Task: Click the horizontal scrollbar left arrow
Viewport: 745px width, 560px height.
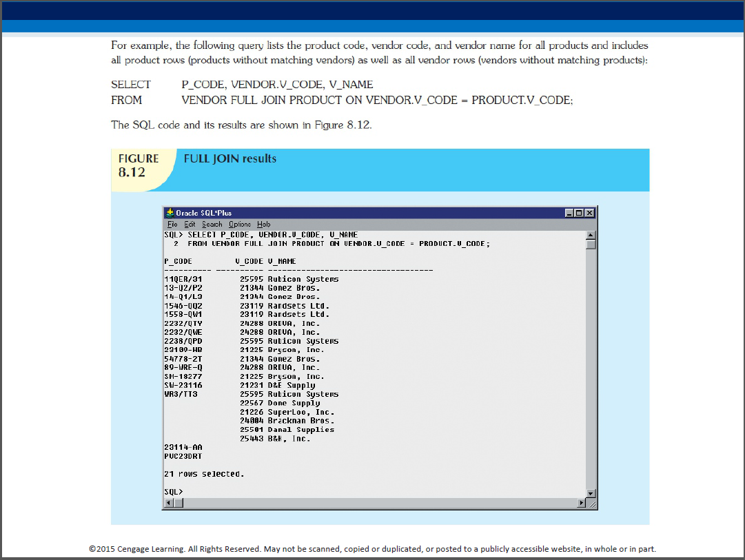Action: click(x=169, y=503)
